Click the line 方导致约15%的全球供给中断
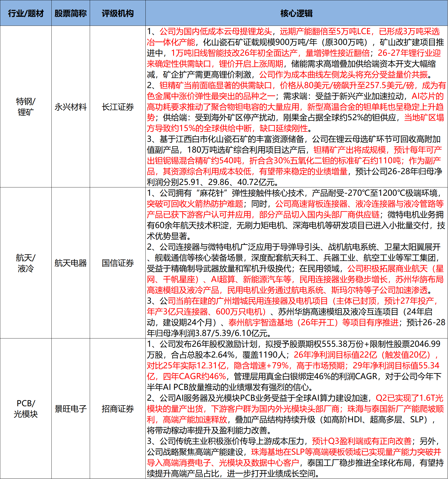 point(199,128)
